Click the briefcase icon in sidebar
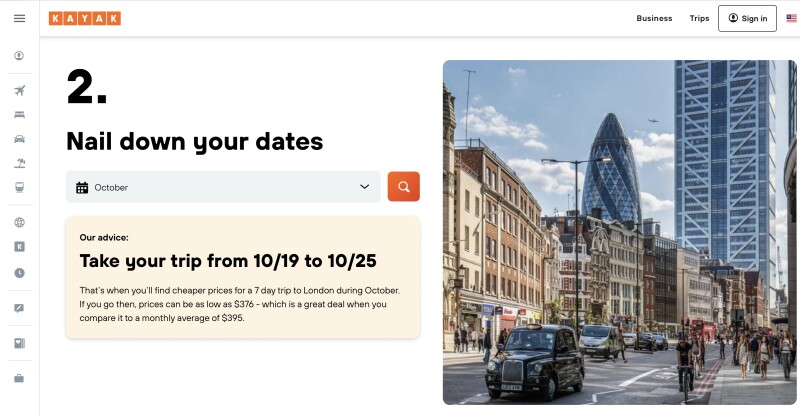 pyautogui.click(x=19, y=378)
